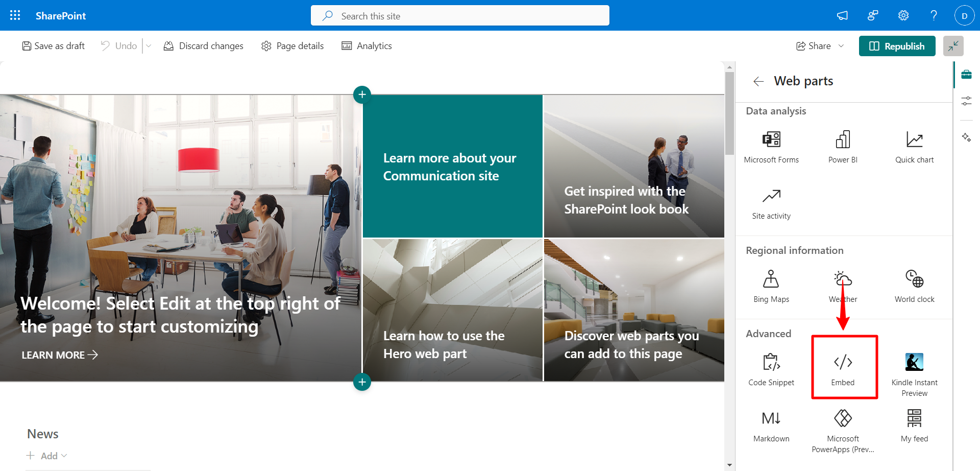Open Page details
980x471 pixels.
pos(292,46)
